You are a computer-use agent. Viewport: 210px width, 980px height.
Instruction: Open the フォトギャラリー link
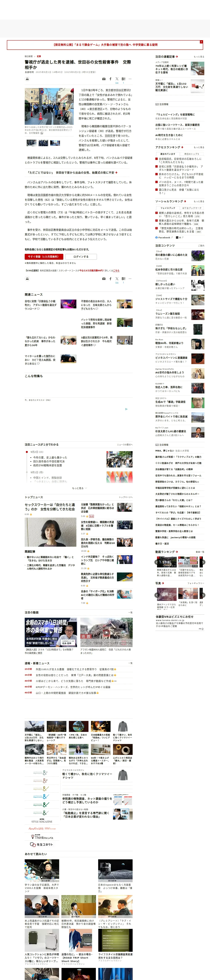(x=196, y=583)
